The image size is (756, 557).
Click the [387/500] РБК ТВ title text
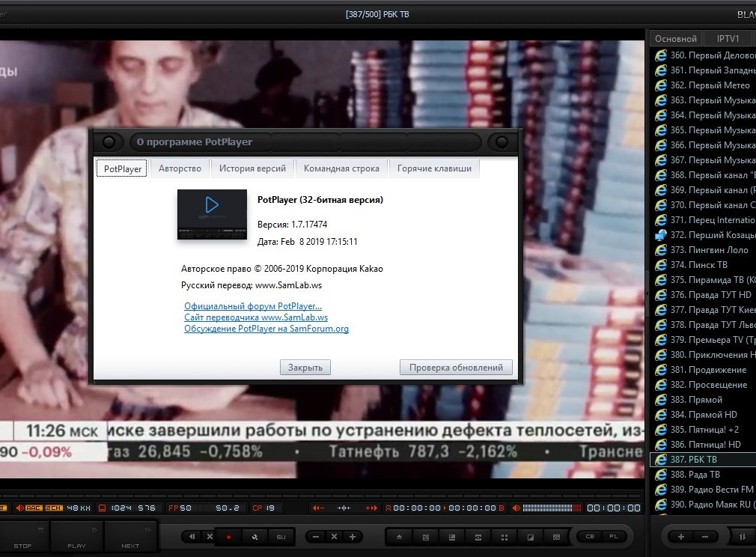[377, 14]
